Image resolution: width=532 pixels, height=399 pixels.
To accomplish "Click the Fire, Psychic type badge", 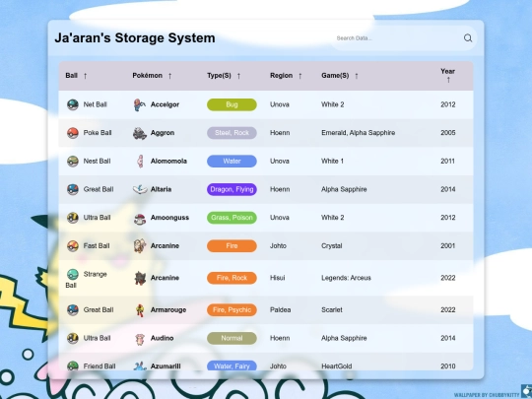I will [232, 309].
